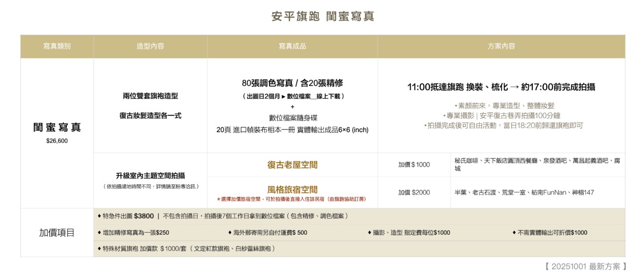Select the 寫真類別 column header
This screenshot has height=280, width=644.
(x=57, y=46)
